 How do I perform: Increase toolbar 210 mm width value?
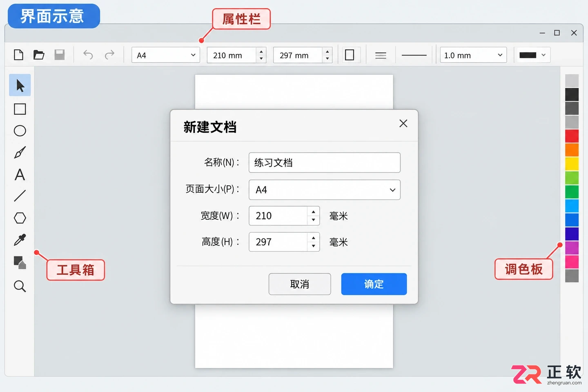[261, 51]
